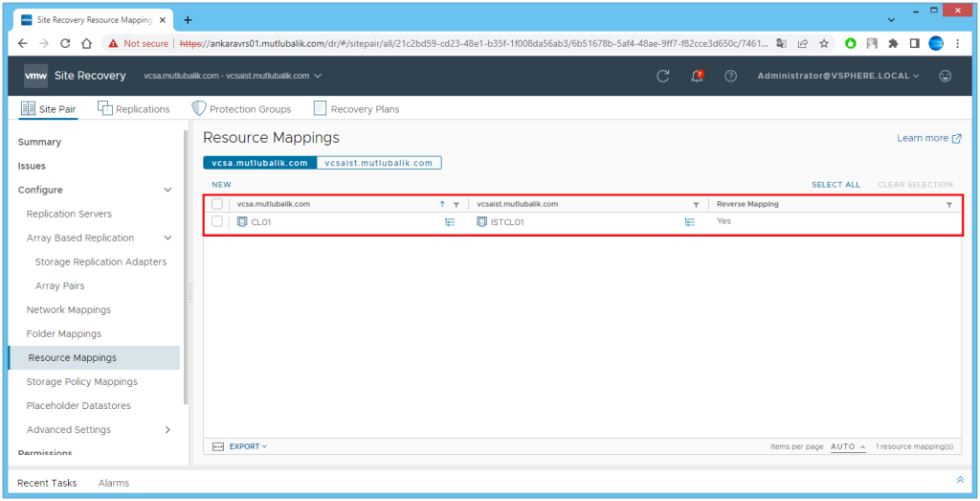This screenshot has height=501, width=980.
Task: Open Placeholder Datastores in the sidebar
Action: point(78,405)
